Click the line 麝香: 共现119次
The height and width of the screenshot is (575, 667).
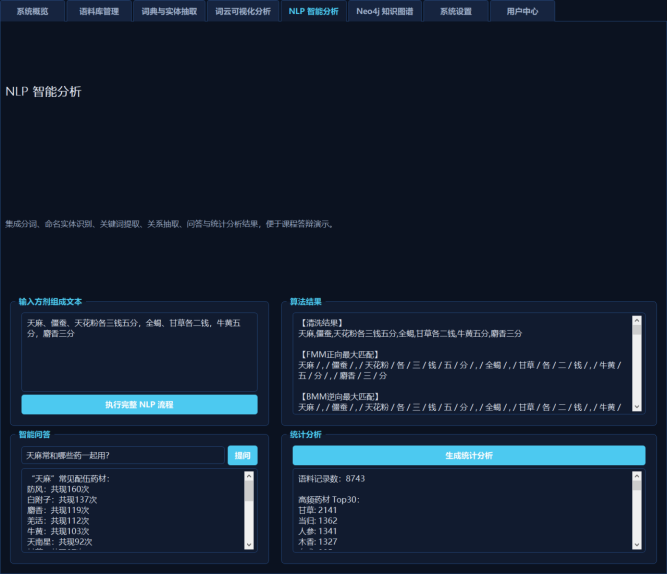point(58,510)
